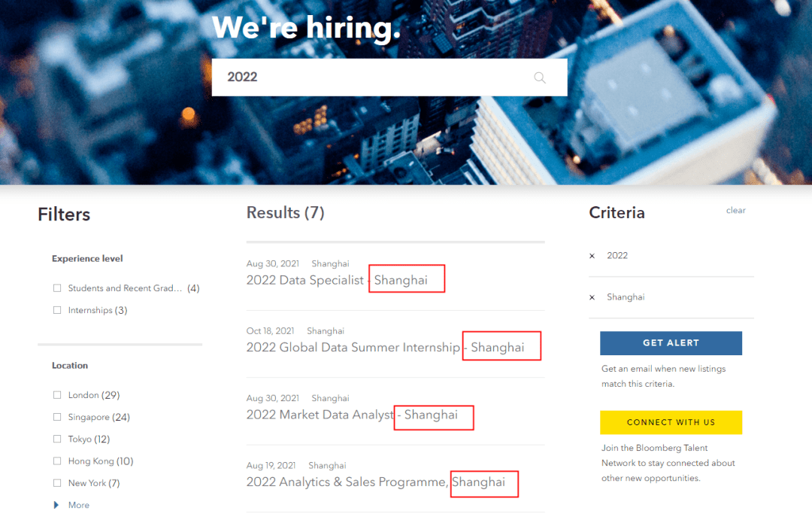The image size is (812, 520).
Task: Enable the Internships experience filter
Action: (x=57, y=310)
